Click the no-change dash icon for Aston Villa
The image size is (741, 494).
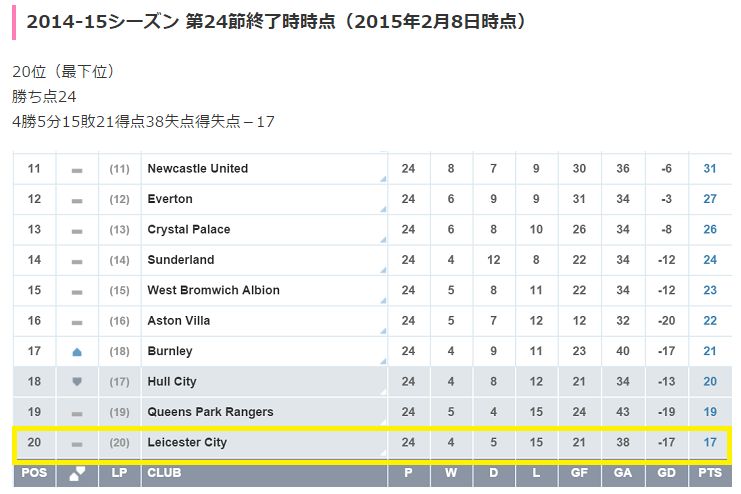coord(77,321)
